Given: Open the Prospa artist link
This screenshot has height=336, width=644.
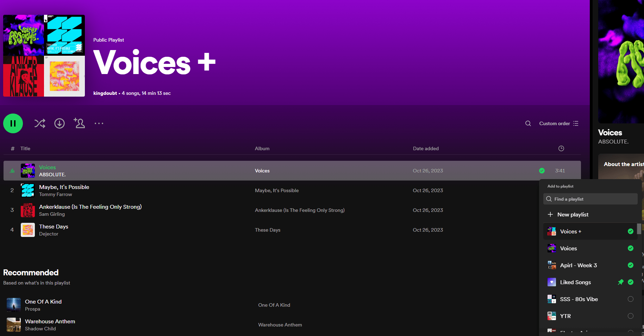Looking at the screenshot, I should (x=33, y=309).
